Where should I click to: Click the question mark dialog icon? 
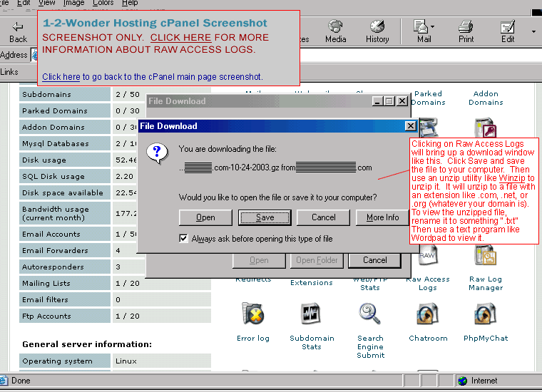(157, 153)
